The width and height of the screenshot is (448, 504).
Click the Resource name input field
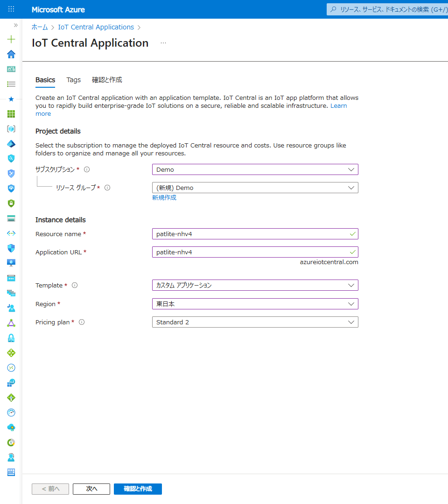point(255,234)
